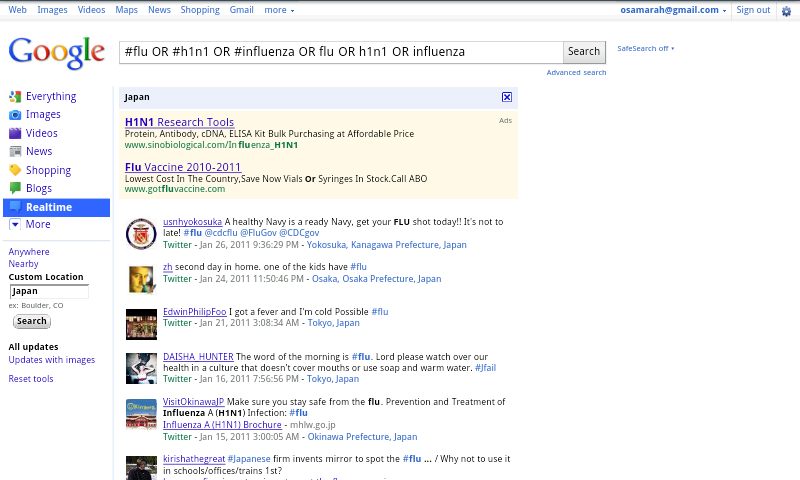This screenshot has height=480, width=800.
Task: Open Flu Vaccine 2010-2011 ad
Action: pos(183,167)
